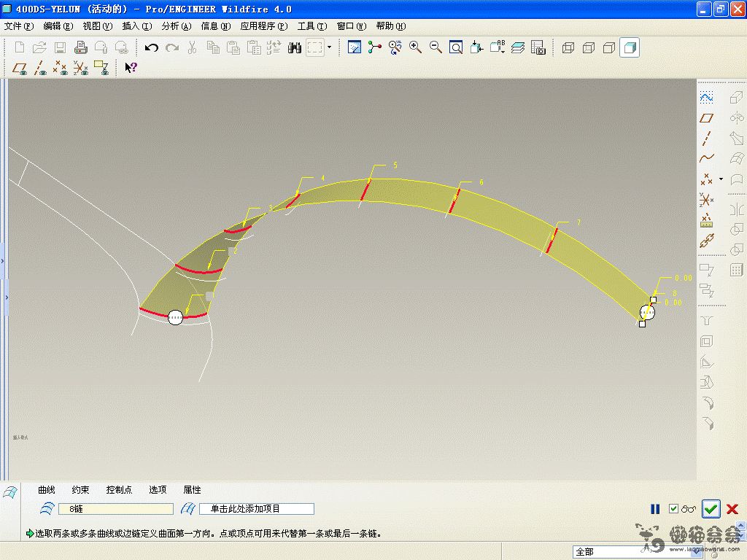The image size is (747, 560).
Task: Open the 工具 menu
Action: pos(312,26)
